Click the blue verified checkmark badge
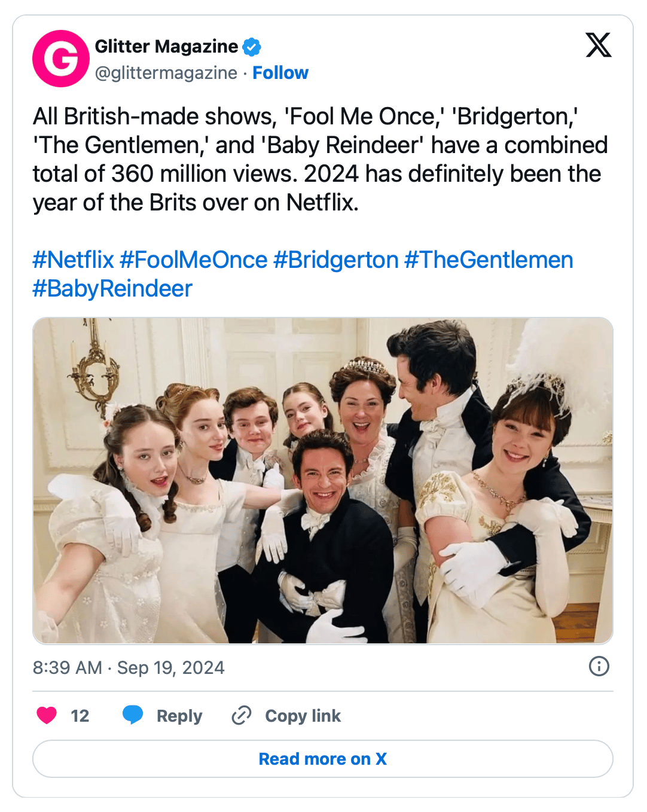Image resolution: width=647 pixels, height=812 pixels. [252, 46]
